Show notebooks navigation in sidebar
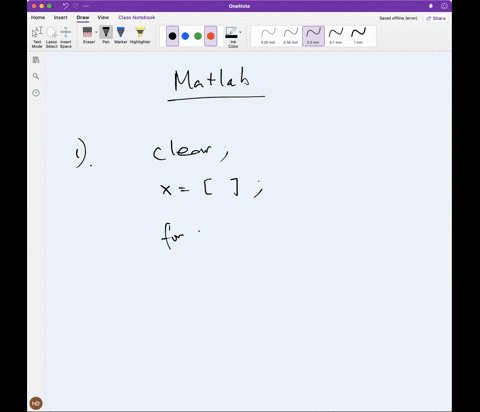The height and width of the screenshot is (412, 480). tap(36, 60)
